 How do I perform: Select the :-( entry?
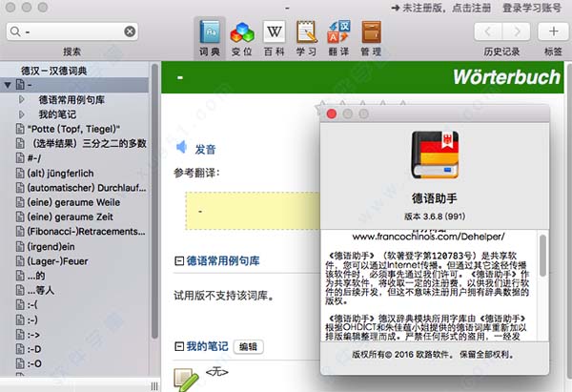click(32, 305)
